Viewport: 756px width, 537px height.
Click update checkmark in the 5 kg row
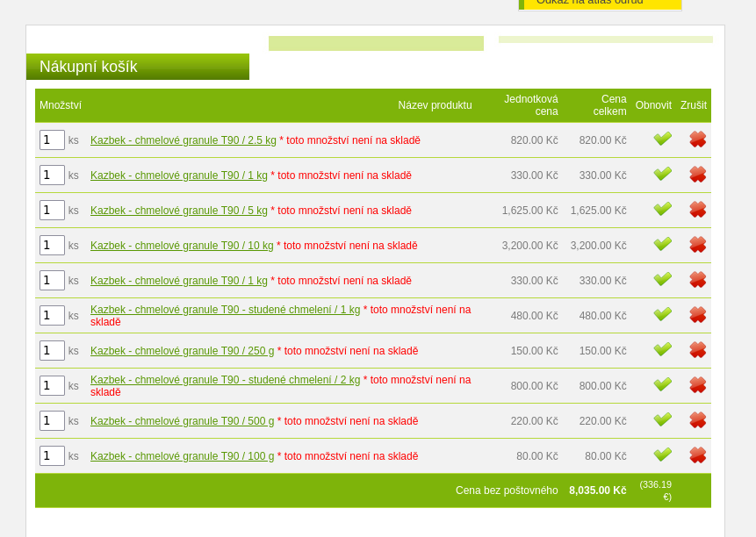(662, 210)
